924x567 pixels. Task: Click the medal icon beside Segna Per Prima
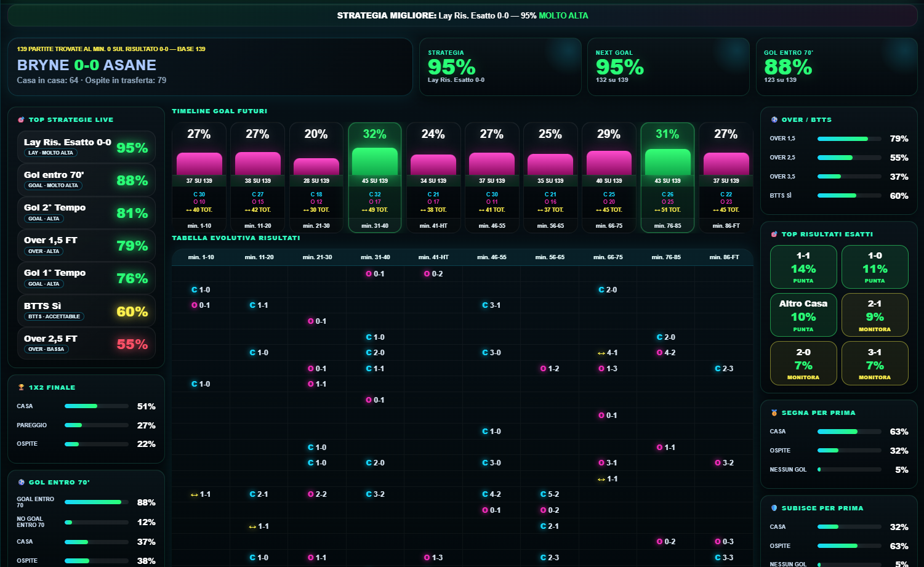pos(774,413)
